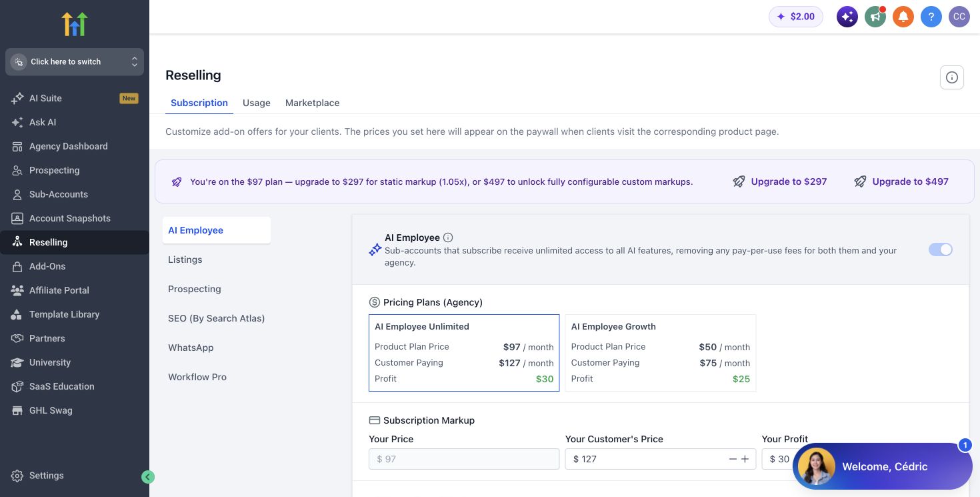Viewport: 980px width, 497px height.
Task: Click the Prospecting sidebar icon
Action: (17, 170)
